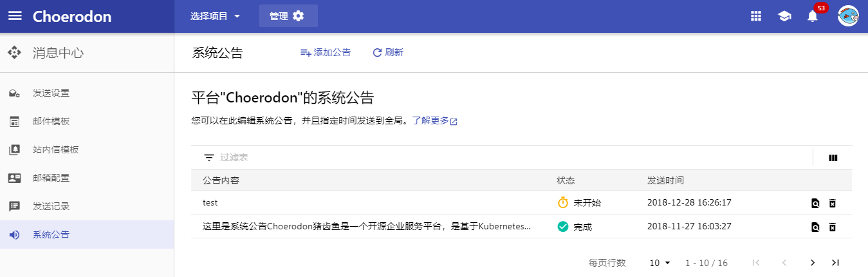Image resolution: width=868 pixels, height=277 pixels.
Task: Click the graduation cap guide icon
Action: [784, 16]
